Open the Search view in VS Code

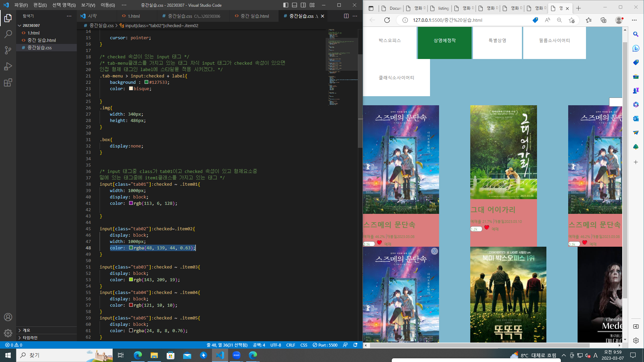(8, 34)
